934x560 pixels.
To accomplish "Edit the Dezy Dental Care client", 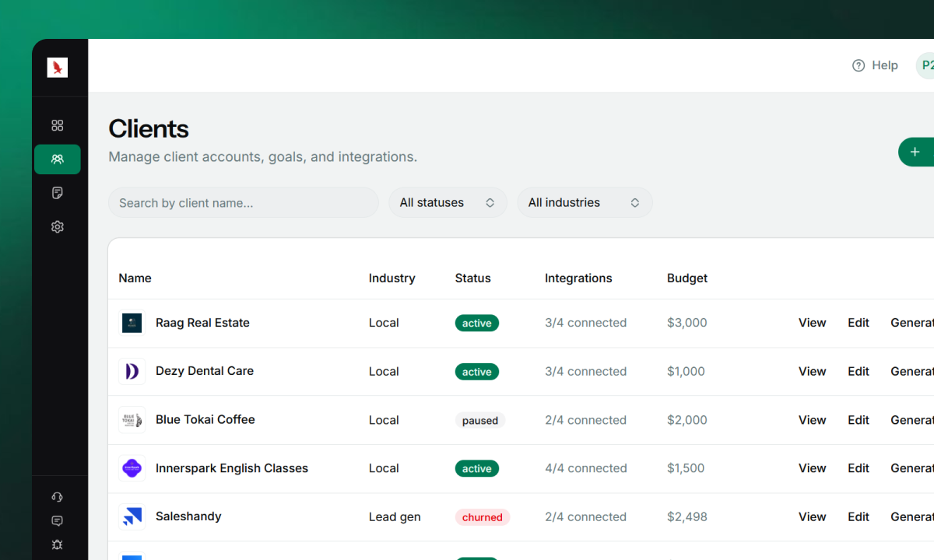I will pyautogui.click(x=859, y=371).
